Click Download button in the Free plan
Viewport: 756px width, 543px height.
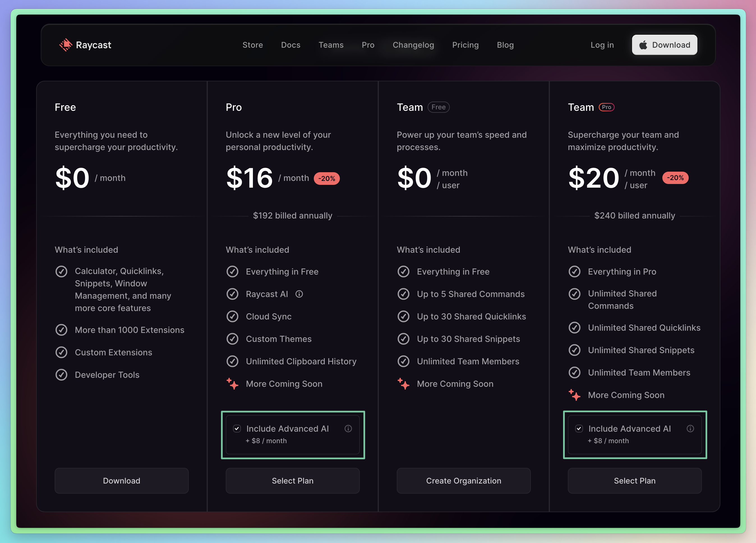point(122,481)
